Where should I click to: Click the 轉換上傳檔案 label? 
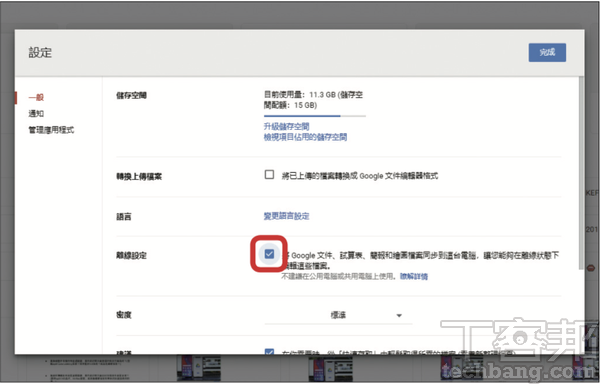tap(139, 176)
